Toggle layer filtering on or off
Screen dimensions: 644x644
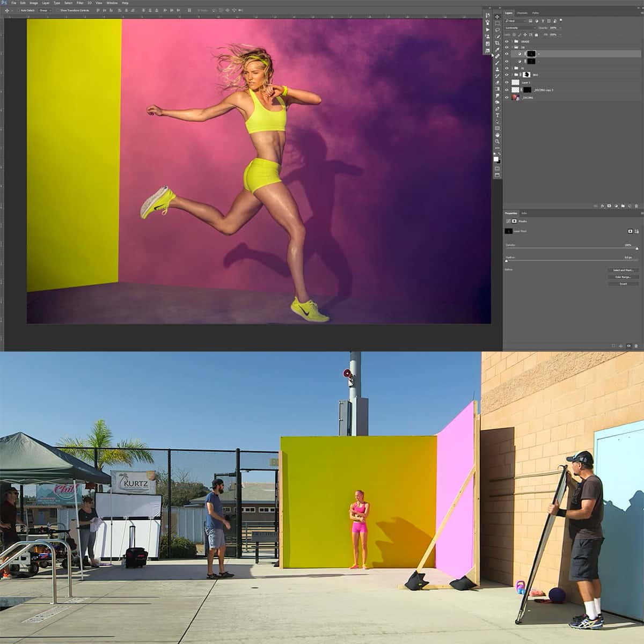pos(561,20)
